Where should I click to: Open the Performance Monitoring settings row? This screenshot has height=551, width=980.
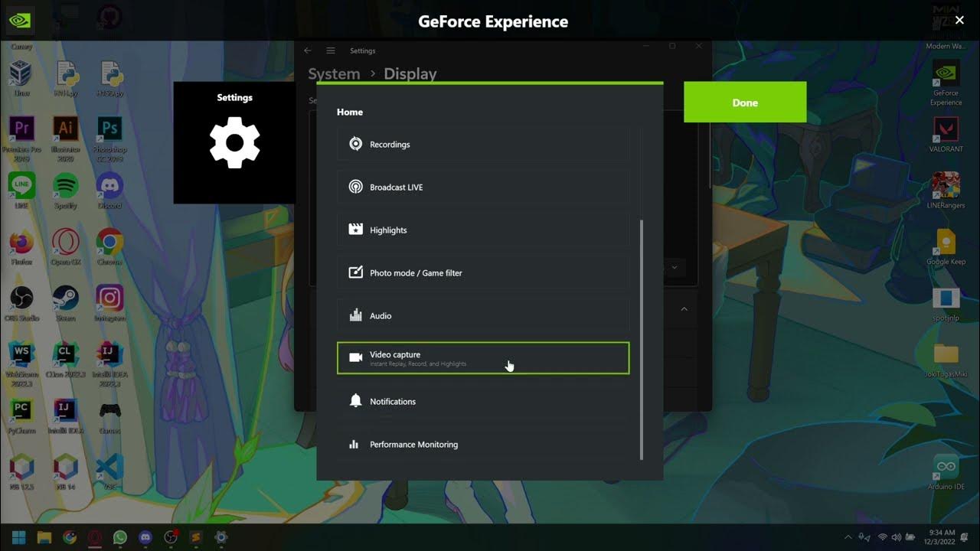483,445
